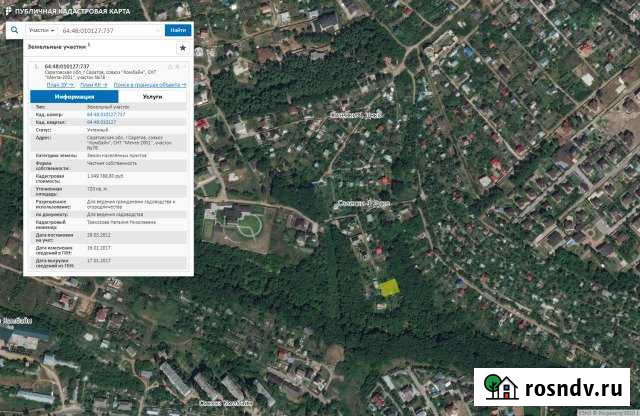Click the result title 64:48:010127:737
Image resolution: width=640 pixels, height=416 pixels.
click(68, 67)
